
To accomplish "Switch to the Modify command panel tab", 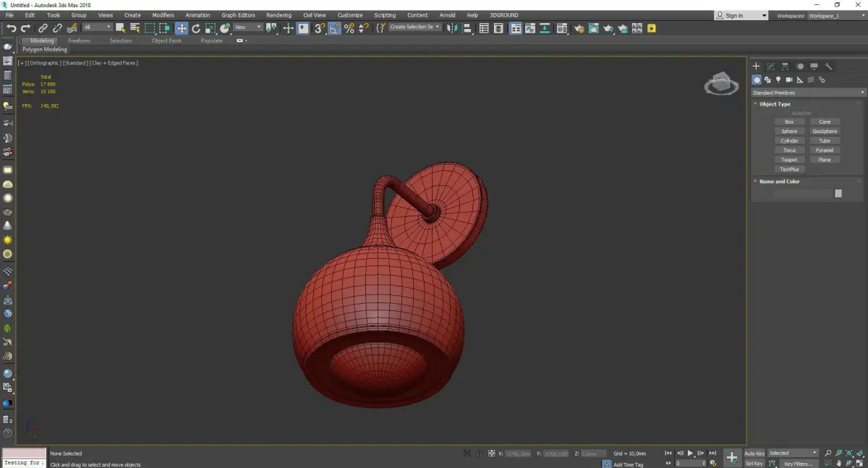I will pyautogui.click(x=770, y=67).
